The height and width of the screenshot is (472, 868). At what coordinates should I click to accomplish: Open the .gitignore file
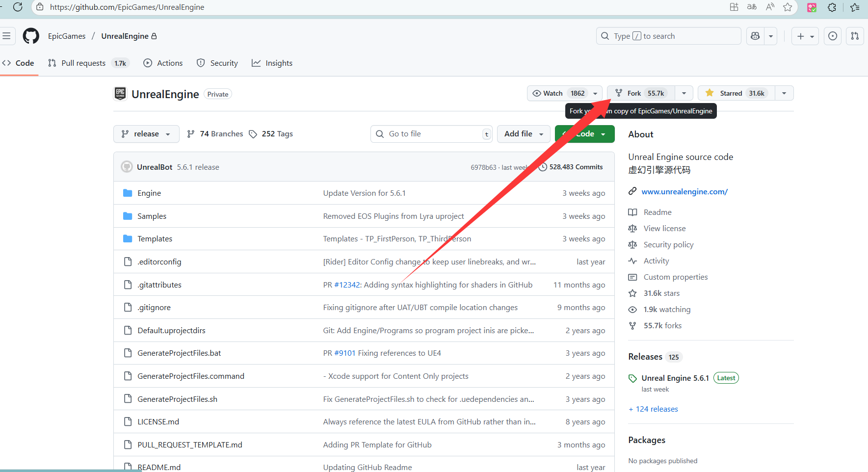[x=154, y=308]
